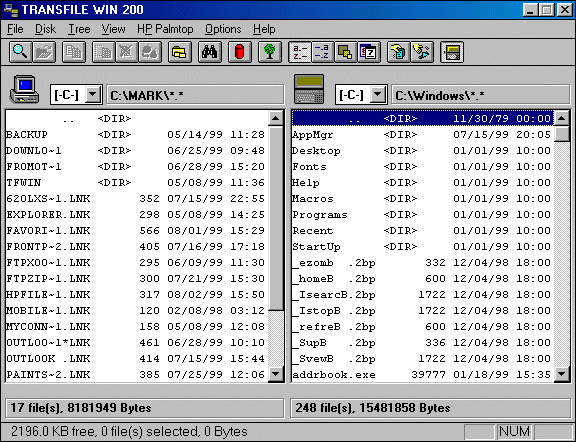Select the DOWNLO~1 directory row
This screenshot has width=576, height=442.
[x=136, y=151]
